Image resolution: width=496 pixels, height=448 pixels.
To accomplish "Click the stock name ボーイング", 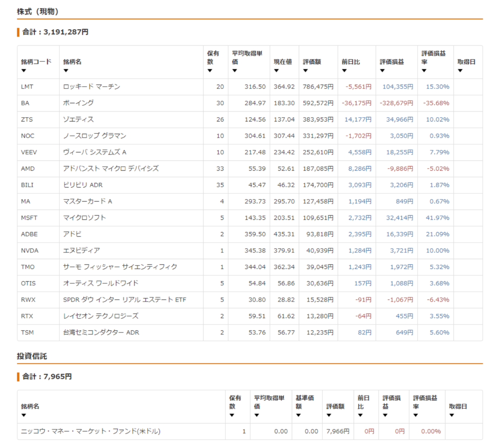I will [x=78, y=103].
